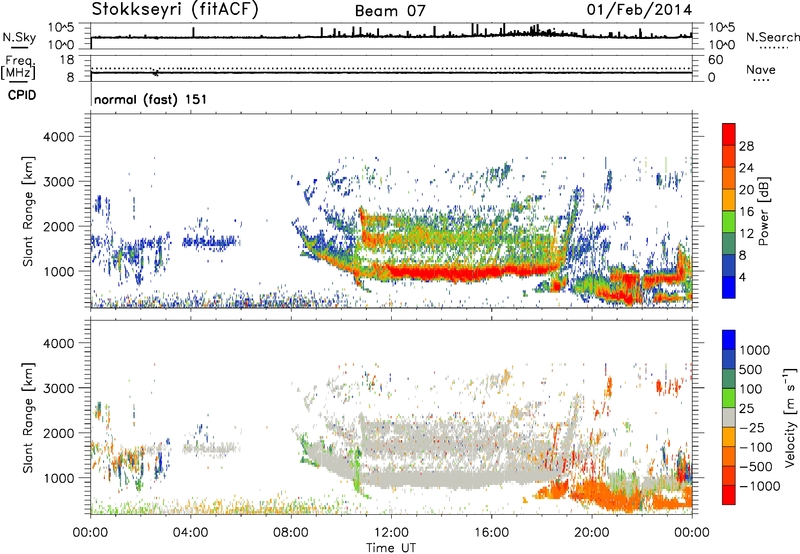Click Slant Range [km] label of power panel

pyautogui.click(x=28, y=211)
